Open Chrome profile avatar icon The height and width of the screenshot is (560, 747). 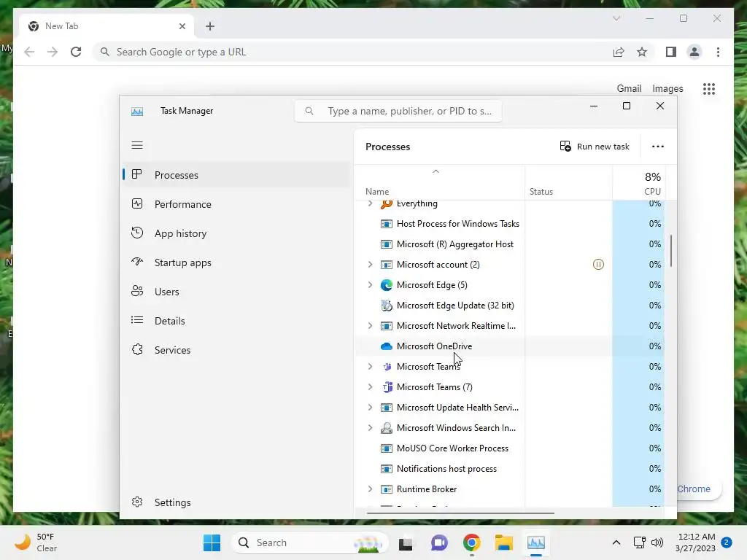[x=694, y=52]
